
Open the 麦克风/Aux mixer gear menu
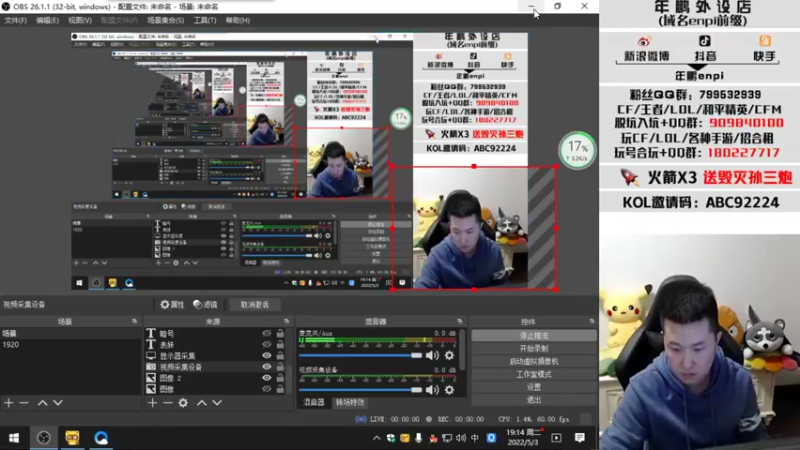449,356
